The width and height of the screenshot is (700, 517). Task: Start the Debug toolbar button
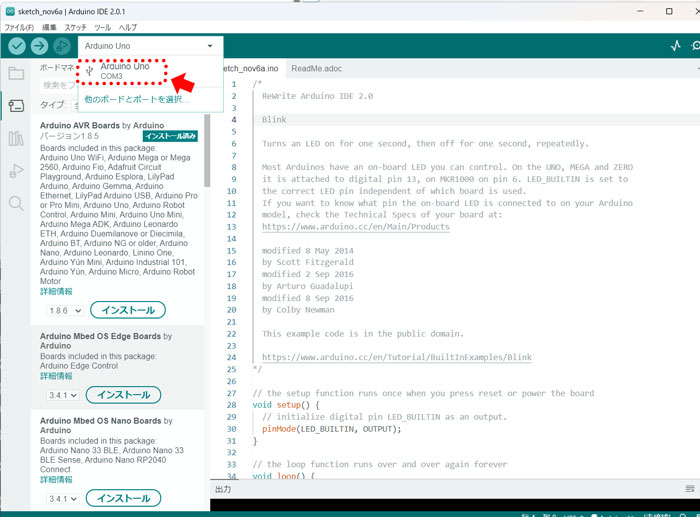[x=62, y=46]
